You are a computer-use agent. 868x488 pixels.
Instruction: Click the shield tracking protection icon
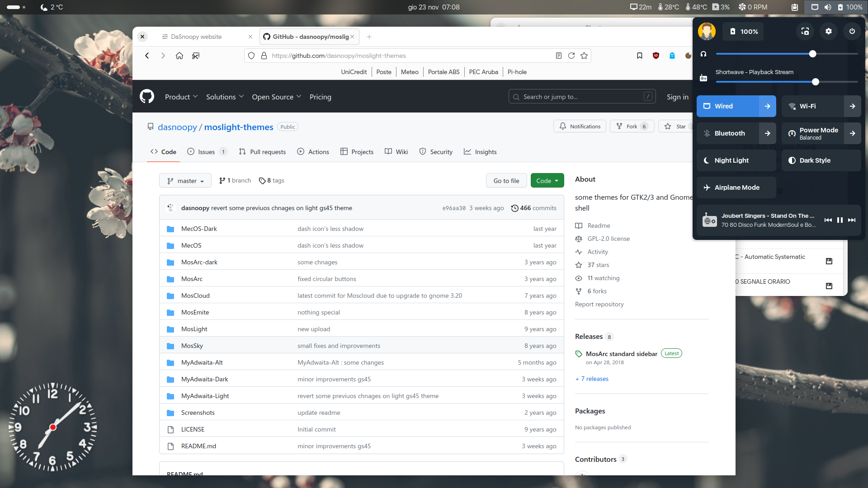(251, 56)
